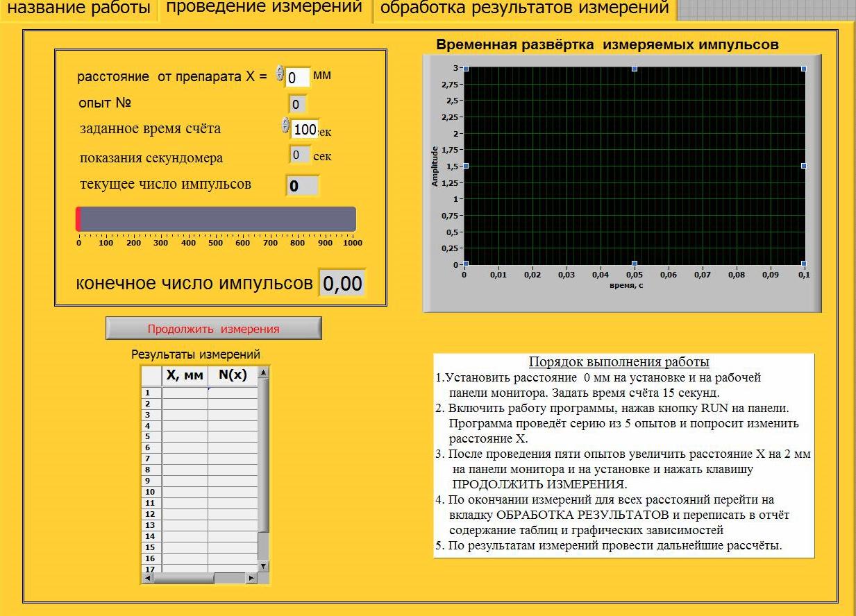
Task: Click the "конечное число импульсов" value box
Action: click(x=342, y=283)
